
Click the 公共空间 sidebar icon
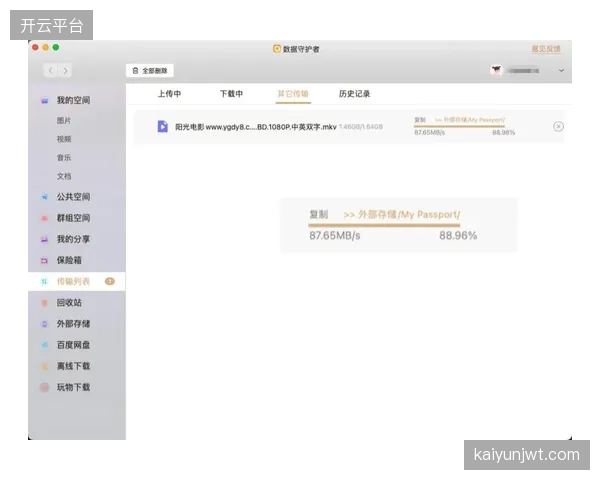click(45, 197)
